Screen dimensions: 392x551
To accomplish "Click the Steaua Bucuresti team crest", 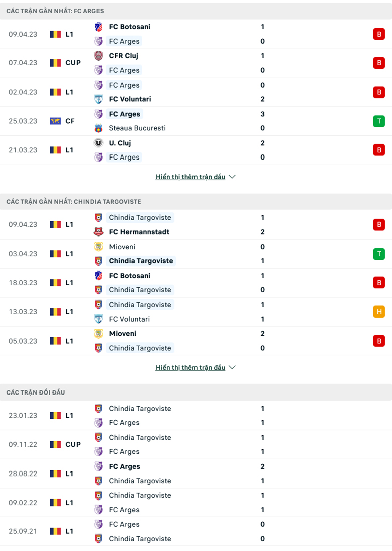I will 99,128.
